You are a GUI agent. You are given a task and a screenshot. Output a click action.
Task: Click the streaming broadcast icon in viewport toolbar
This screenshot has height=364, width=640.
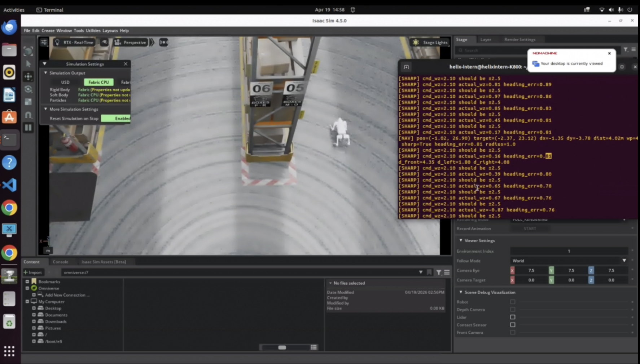pyautogui.click(x=163, y=42)
